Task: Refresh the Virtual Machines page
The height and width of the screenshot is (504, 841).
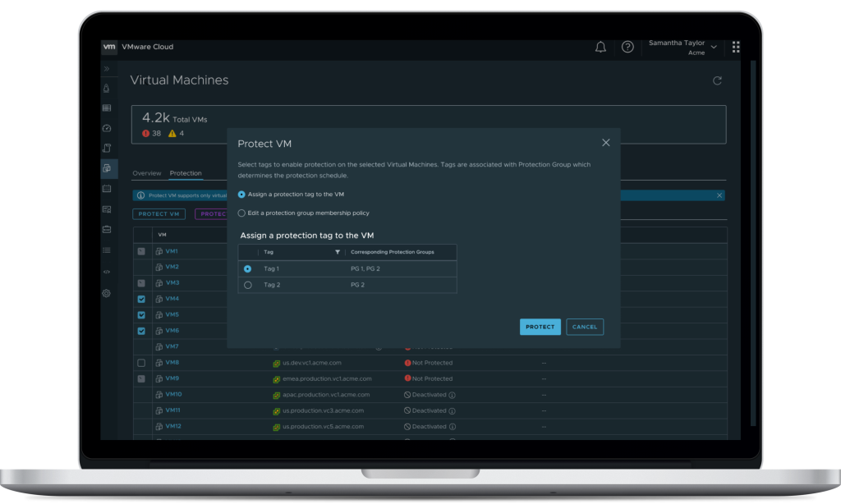Action: click(717, 81)
